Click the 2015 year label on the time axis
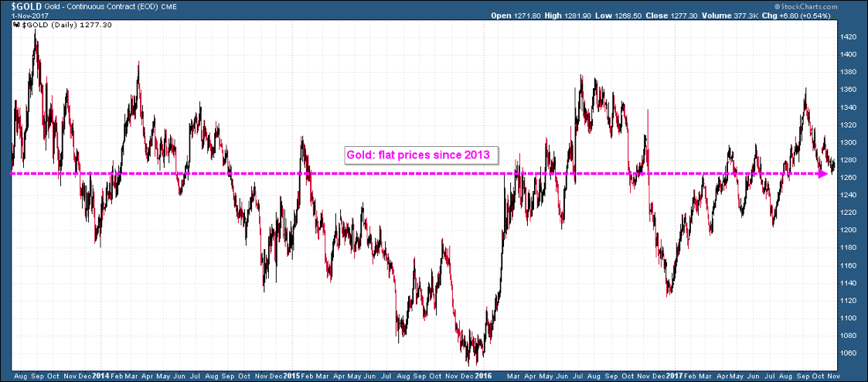Viewport: 868px width, 382px height. pyautogui.click(x=292, y=375)
